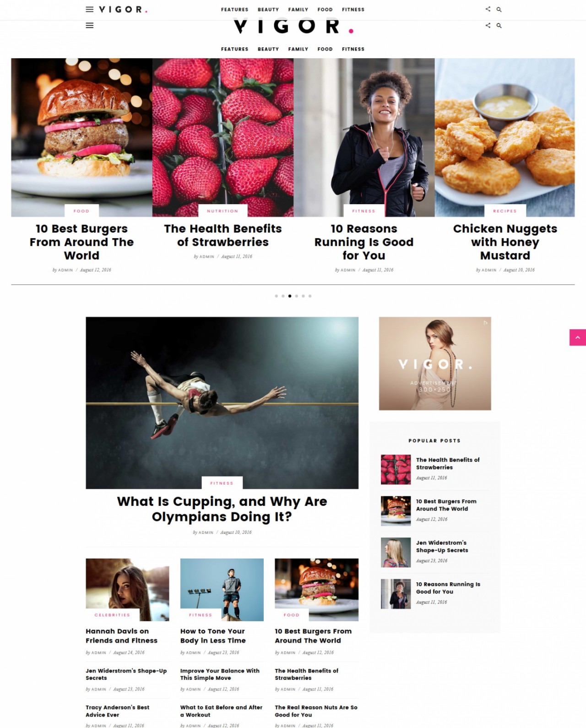Click the search icon beside large VIGOR logo
Image resolution: width=586 pixels, height=728 pixels.
499,26
